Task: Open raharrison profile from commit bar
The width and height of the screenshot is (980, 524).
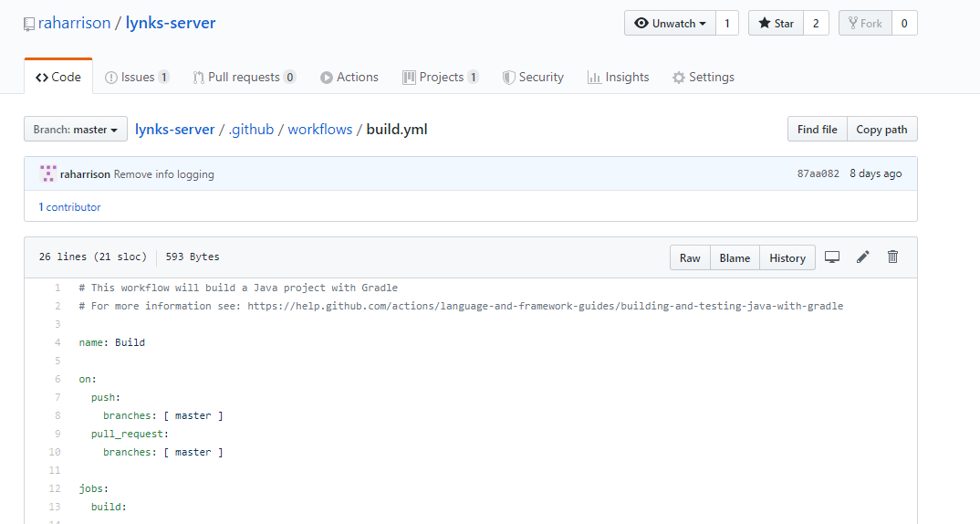Action: 85,174
